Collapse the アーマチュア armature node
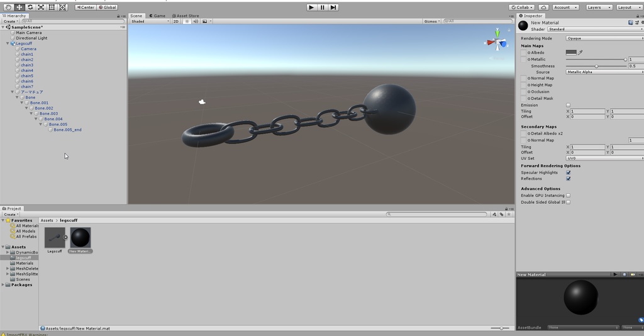This screenshot has height=336, width=644. 13,92
